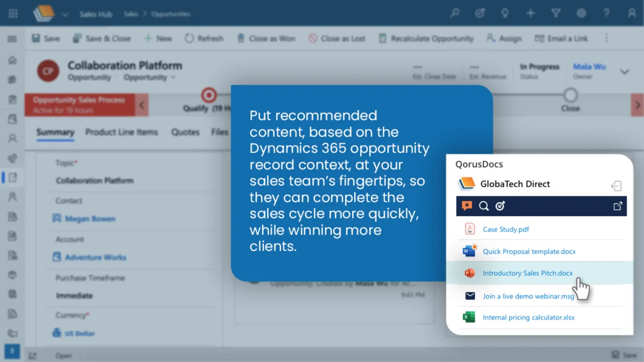The width and height of the screenshot is (644, 362).
Task: Click Recalculate Opportunity
Action: (x=426, y=39)
